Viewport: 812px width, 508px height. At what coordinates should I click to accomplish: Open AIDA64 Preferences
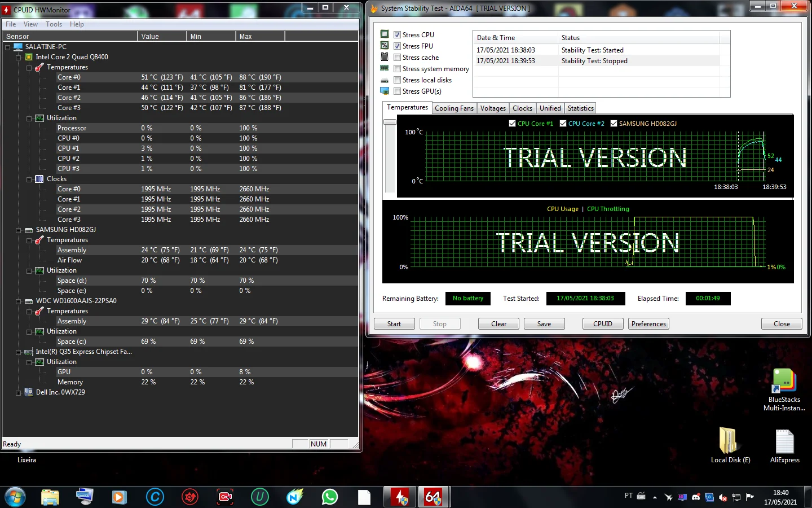[x=648, y=324]
